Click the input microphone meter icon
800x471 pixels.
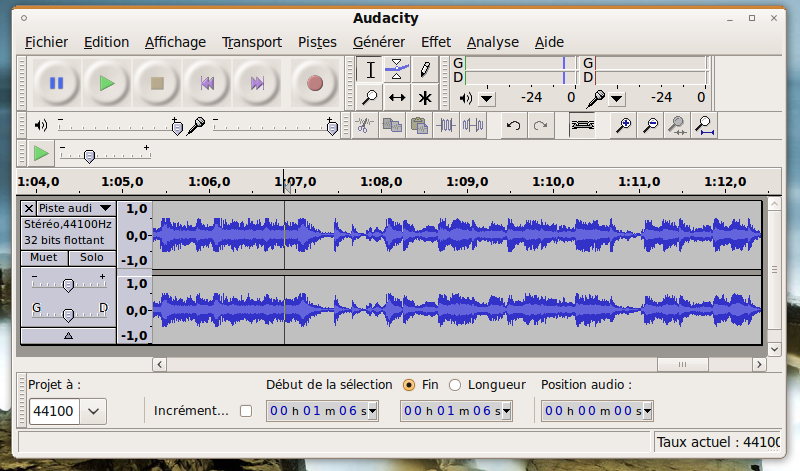(x=595, y=98)
